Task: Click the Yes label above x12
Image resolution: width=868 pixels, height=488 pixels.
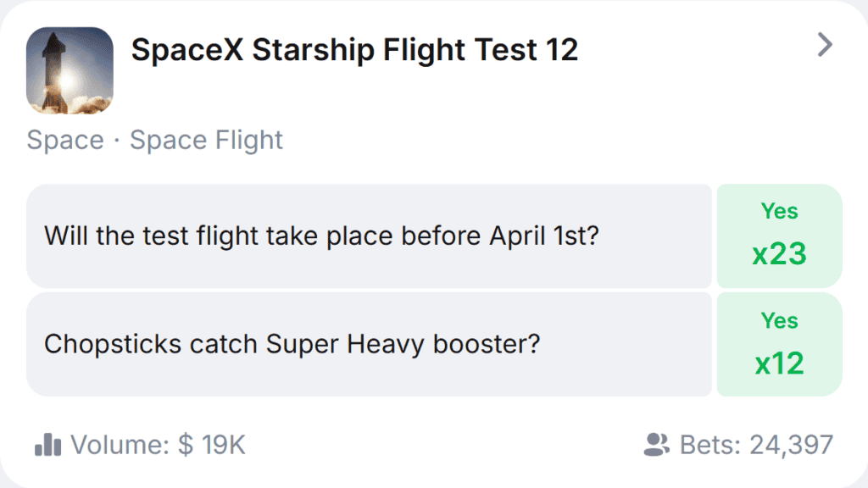Action: (779, 320)
